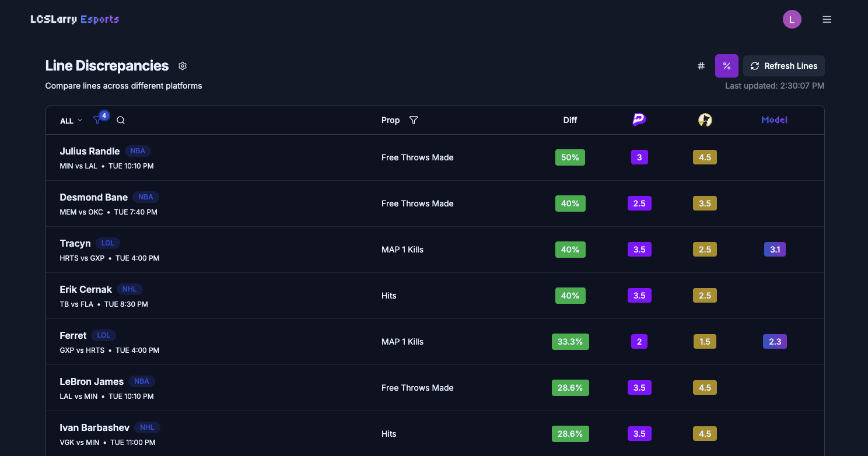The image size is (868, 456).
Task: Toggle the percent difference mode
Action: click(x=727, y=66)
